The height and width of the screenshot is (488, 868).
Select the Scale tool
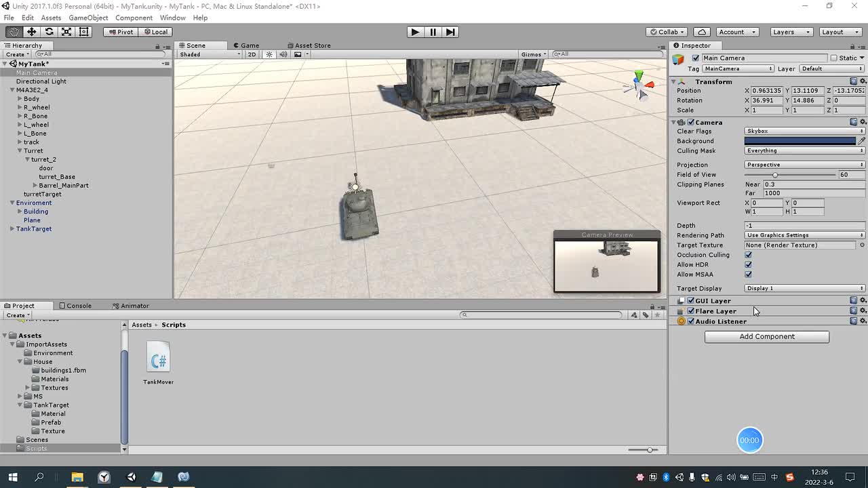(x=66, y=32)
